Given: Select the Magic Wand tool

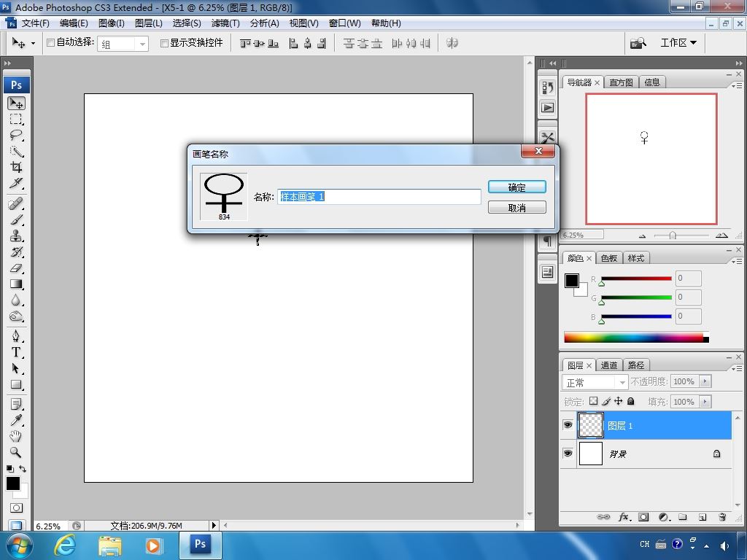Looking at the screenshot, I should pyautogui.click(x=16, y=152).
